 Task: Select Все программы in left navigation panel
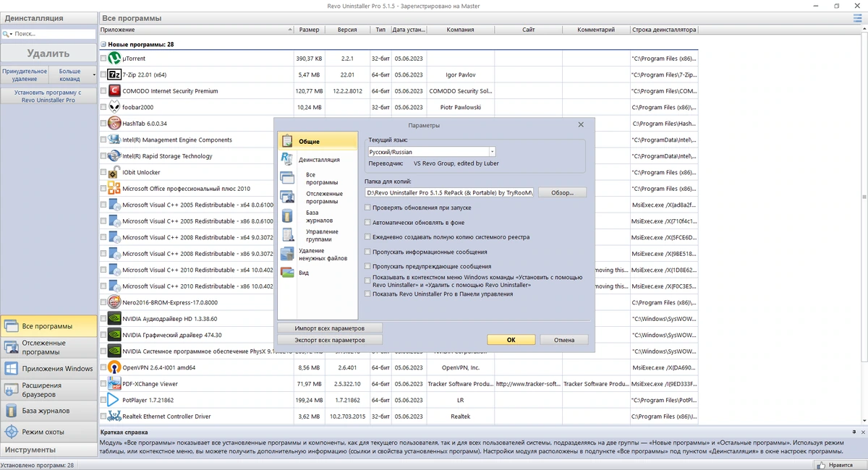point(48,326)
